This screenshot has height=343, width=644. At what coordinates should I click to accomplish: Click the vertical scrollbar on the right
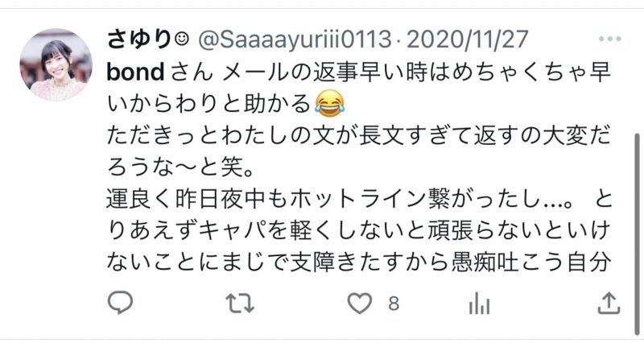point(637,234)
